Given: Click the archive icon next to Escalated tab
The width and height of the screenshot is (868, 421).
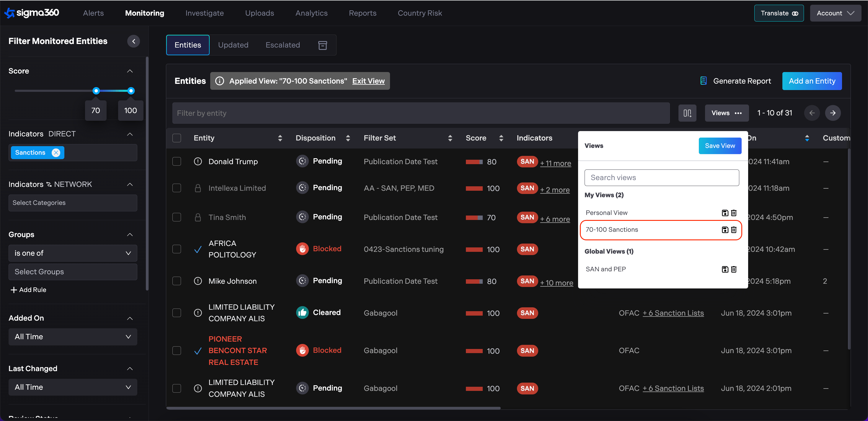Looking at the screenshot, I should tap(322, 45).
